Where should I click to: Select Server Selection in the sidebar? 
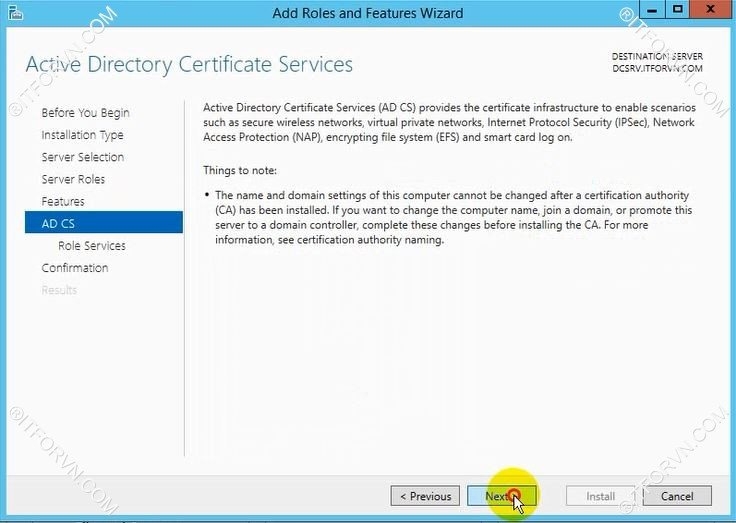83,157
